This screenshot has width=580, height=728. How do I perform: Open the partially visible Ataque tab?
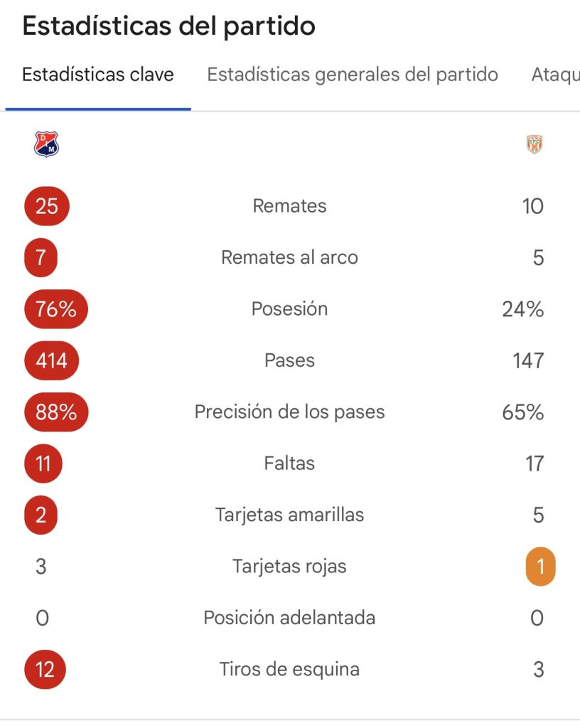click(x=555, y=75)
